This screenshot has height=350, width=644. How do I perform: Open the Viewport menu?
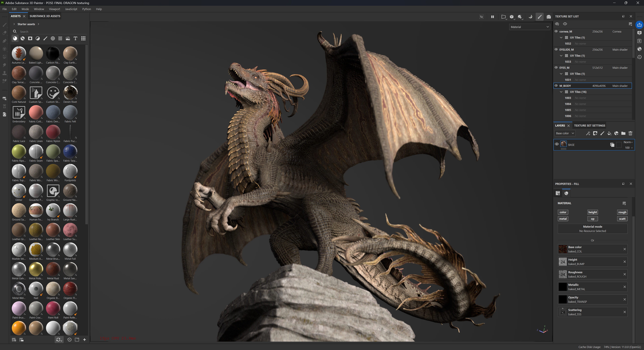tap(54, 9)
